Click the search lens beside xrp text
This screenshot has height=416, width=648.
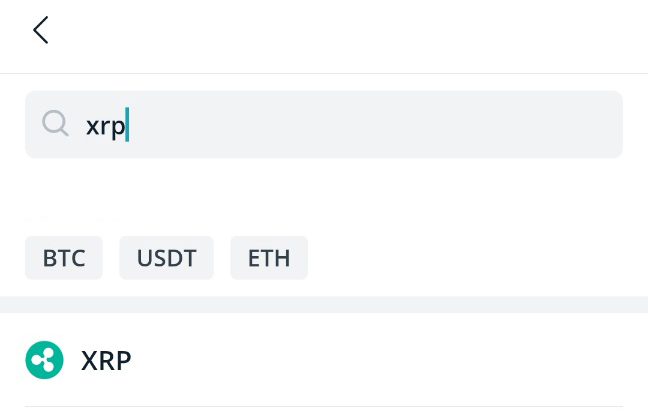(55, 124)
